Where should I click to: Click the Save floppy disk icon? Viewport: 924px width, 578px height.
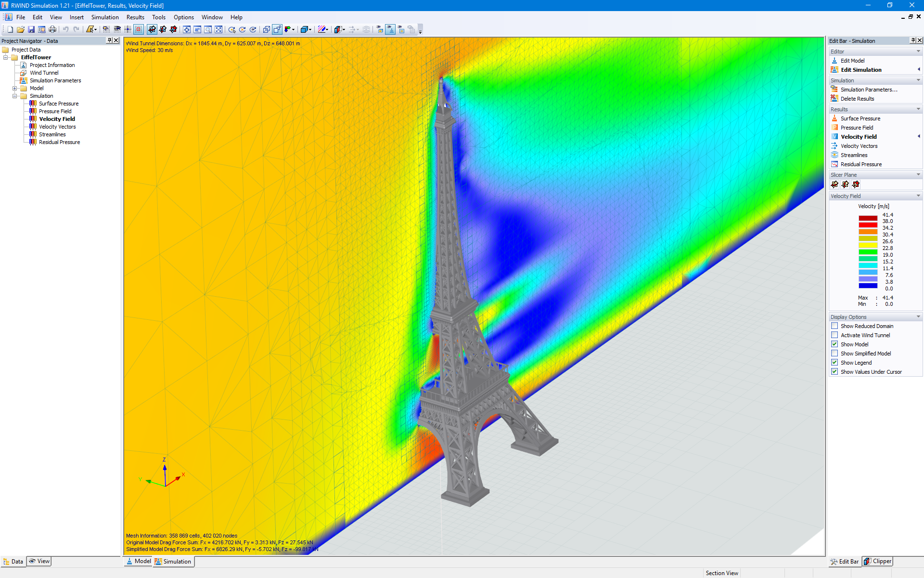tap(31, 29)
